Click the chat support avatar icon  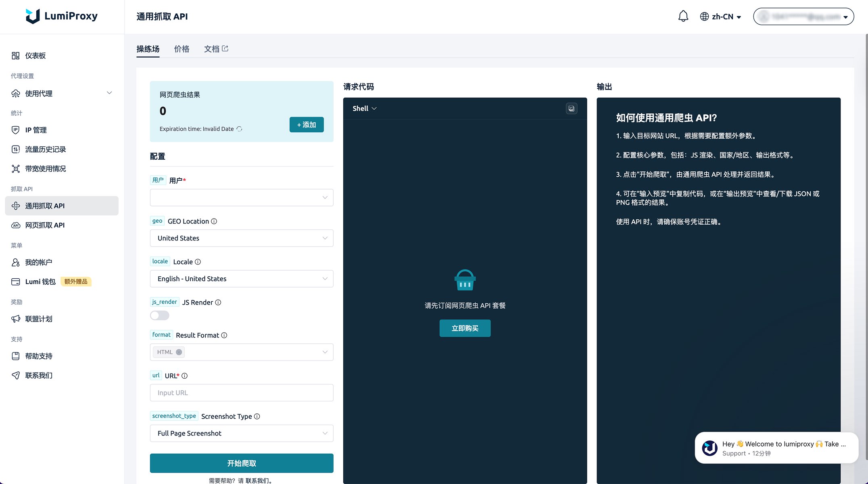709,448
